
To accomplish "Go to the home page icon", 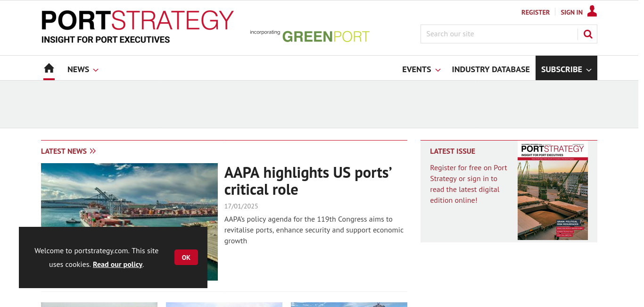I will [49, 69].
